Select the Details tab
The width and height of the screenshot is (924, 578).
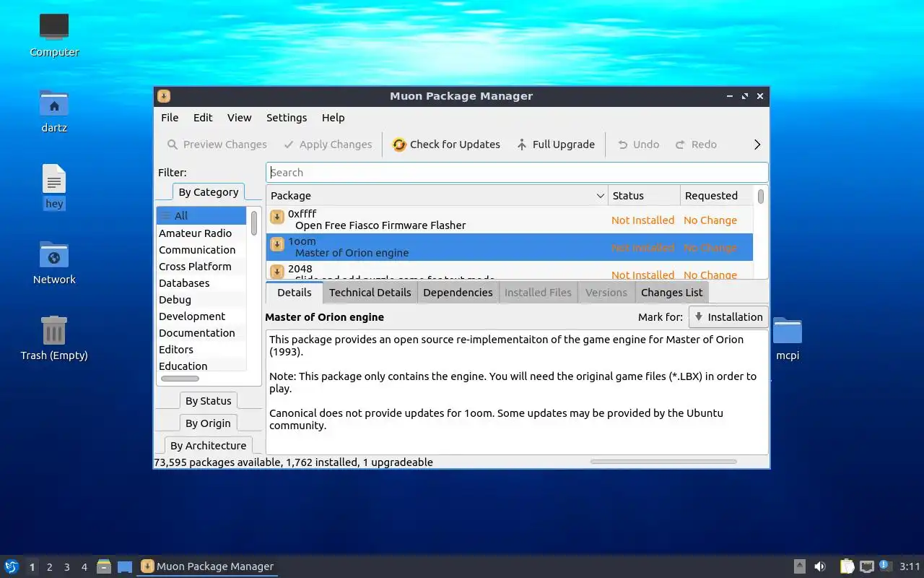[x=294, y=293]
